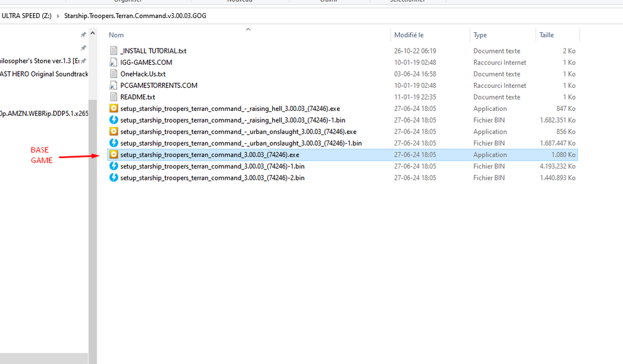
Task: Sort files by the Nom column header
Action: tap(117, 35)
